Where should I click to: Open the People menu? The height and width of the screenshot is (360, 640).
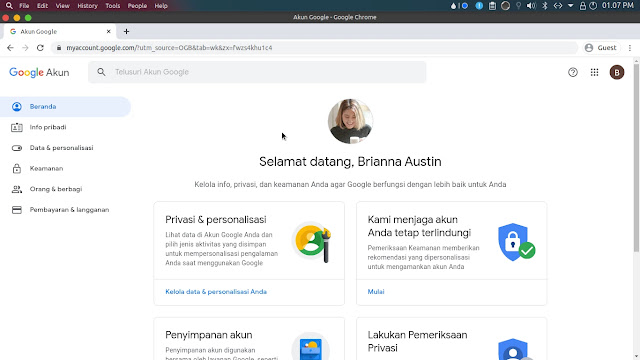click(137, 6)
